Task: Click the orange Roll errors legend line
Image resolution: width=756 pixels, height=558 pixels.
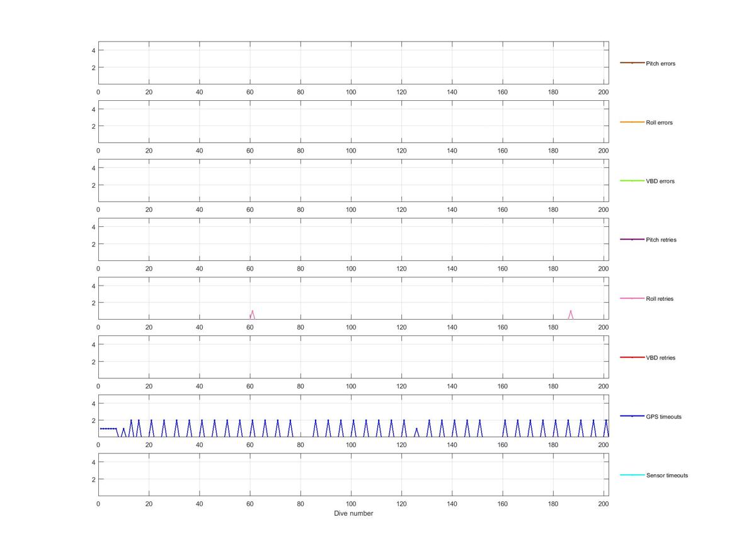Action: coord(632,122)
